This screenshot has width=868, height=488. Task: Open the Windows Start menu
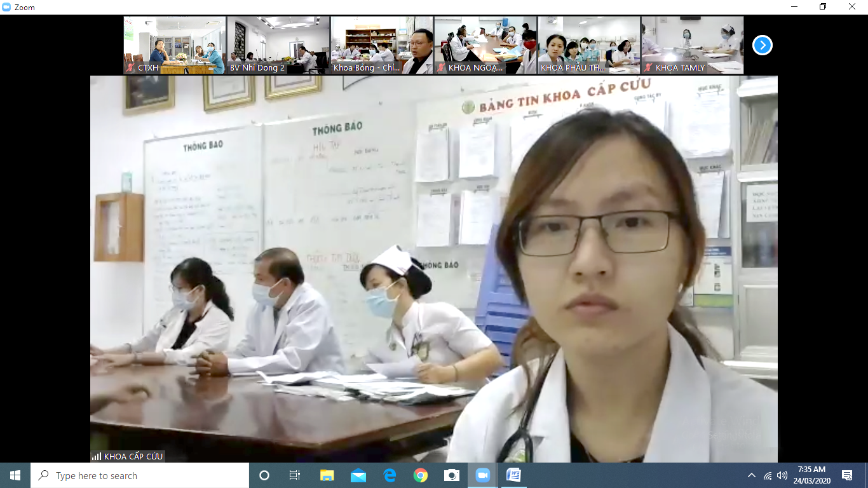pos(15,475)
